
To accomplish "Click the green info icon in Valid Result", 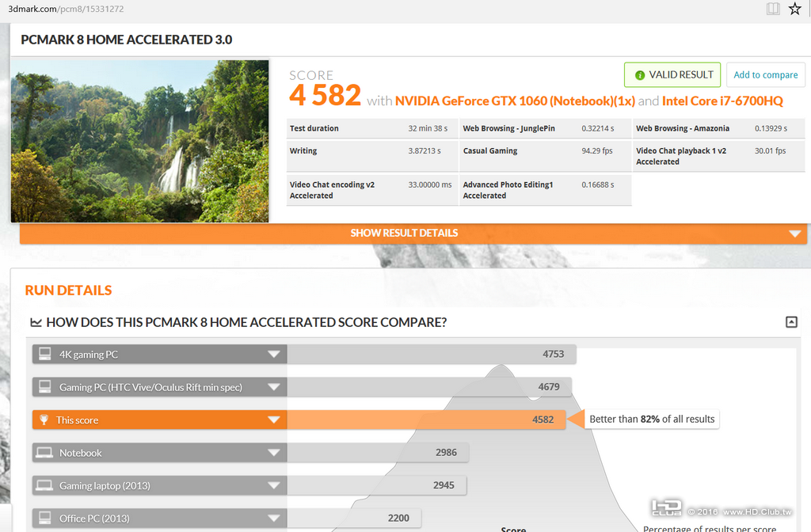I will (640, 75).
